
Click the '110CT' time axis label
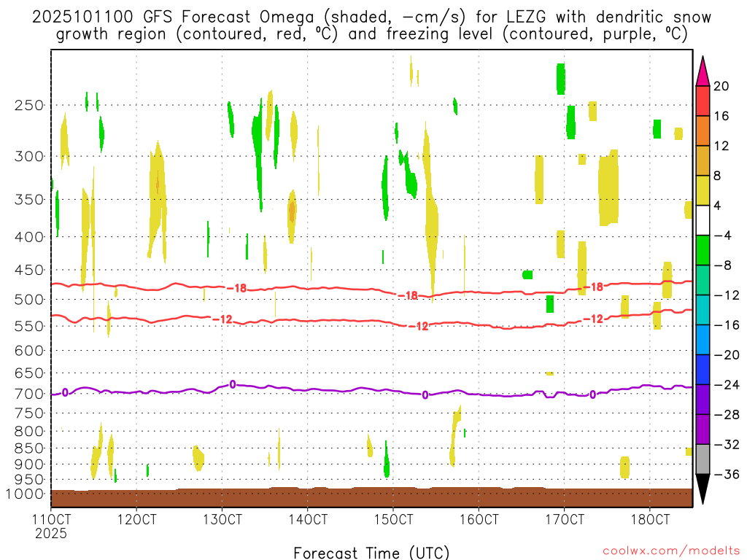(51, 519)
